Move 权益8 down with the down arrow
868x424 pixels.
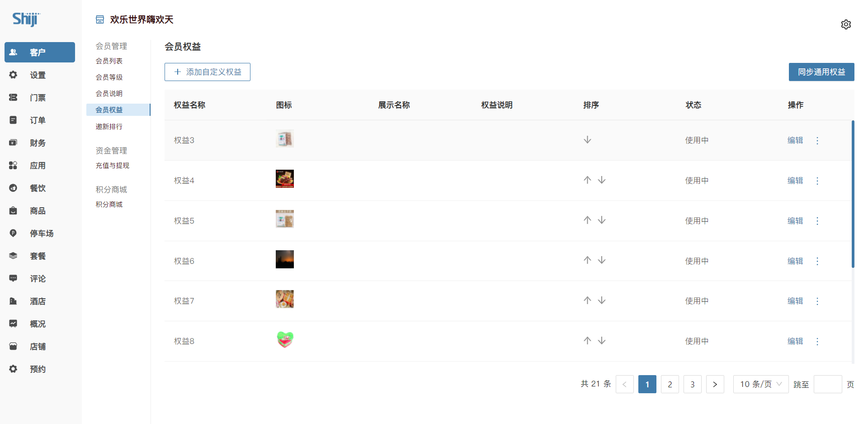[602, 341]
